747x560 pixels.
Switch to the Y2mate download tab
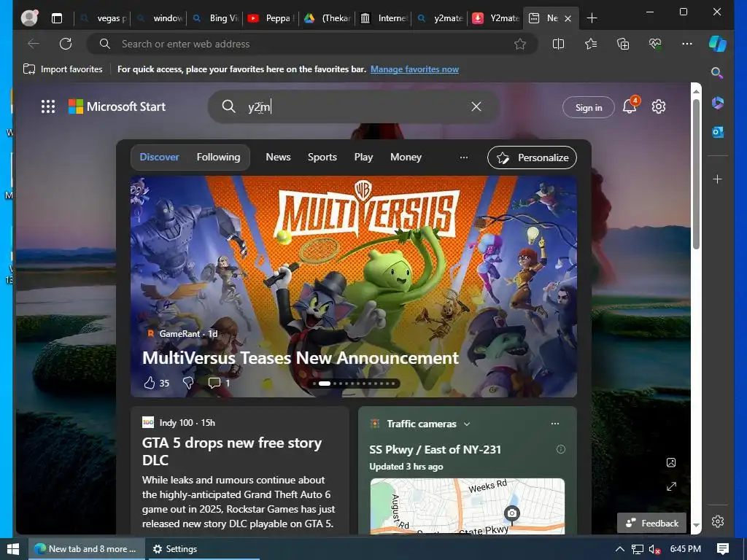coord(496,18)
